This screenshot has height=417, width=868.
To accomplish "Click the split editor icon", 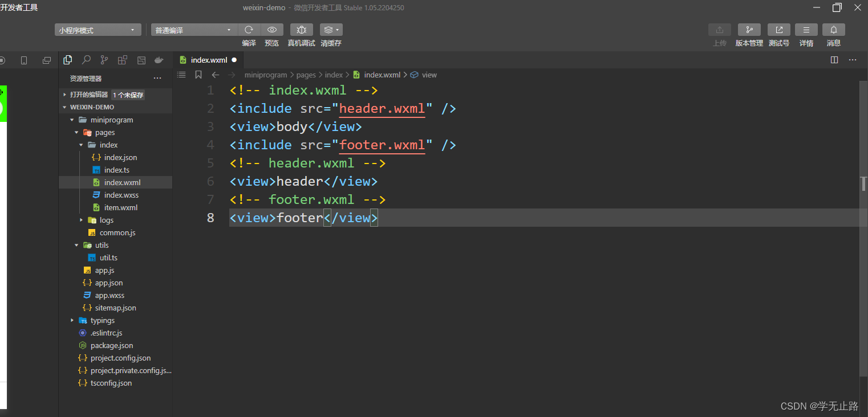I will (x=834, y=60).
